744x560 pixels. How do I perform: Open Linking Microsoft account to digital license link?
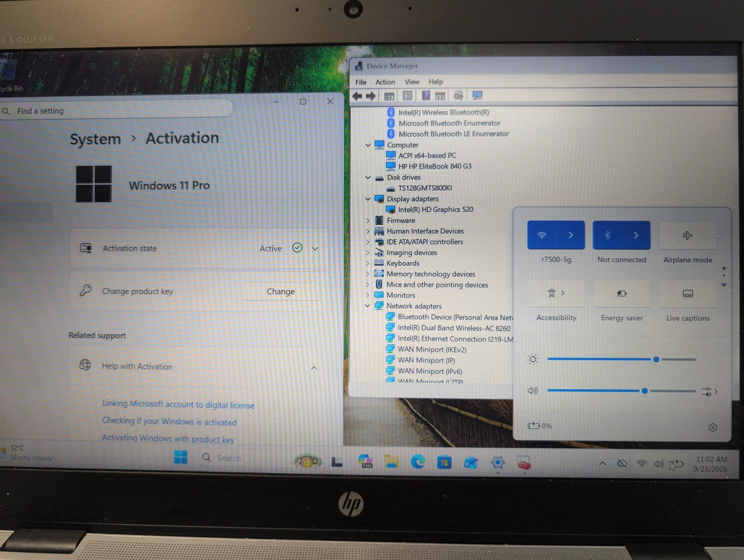(179, 405)
